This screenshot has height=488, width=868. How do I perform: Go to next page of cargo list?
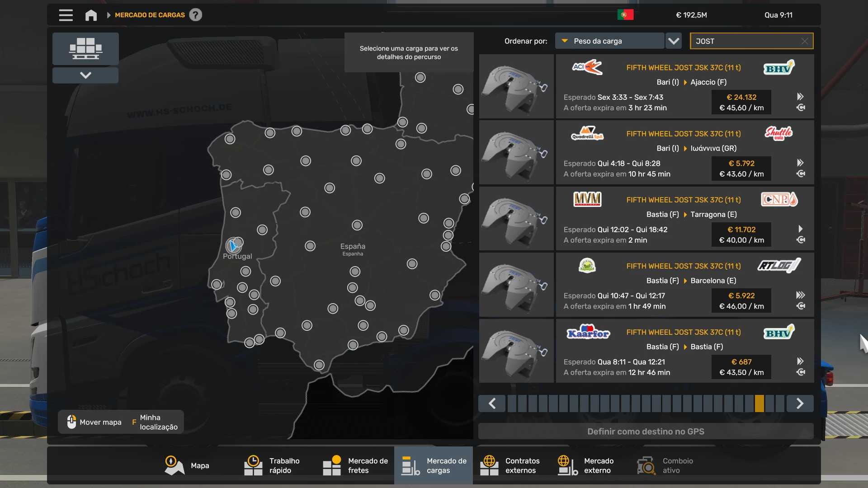[800, 403]
